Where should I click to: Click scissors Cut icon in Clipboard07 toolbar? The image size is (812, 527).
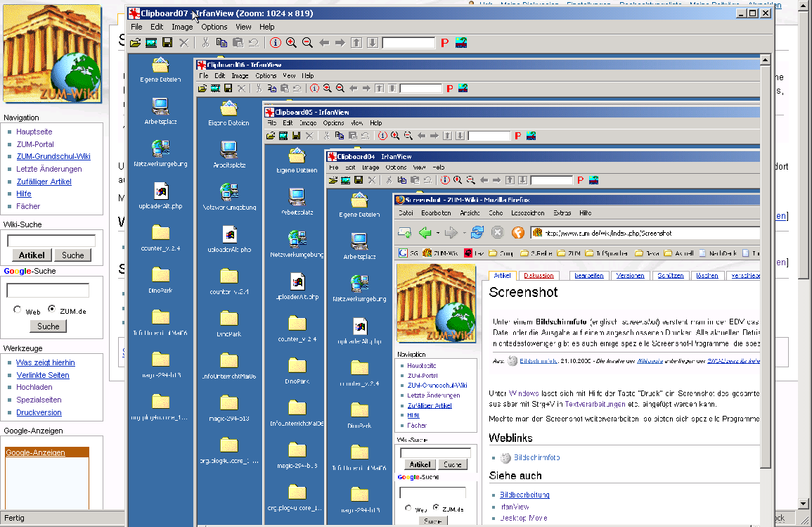[205, 43]
